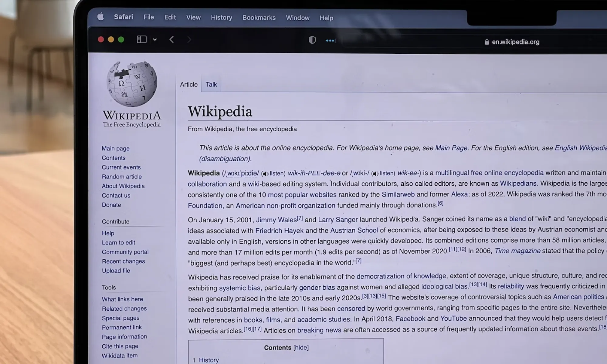
Task: Open the History menu
Action: [x=221, y=18]
